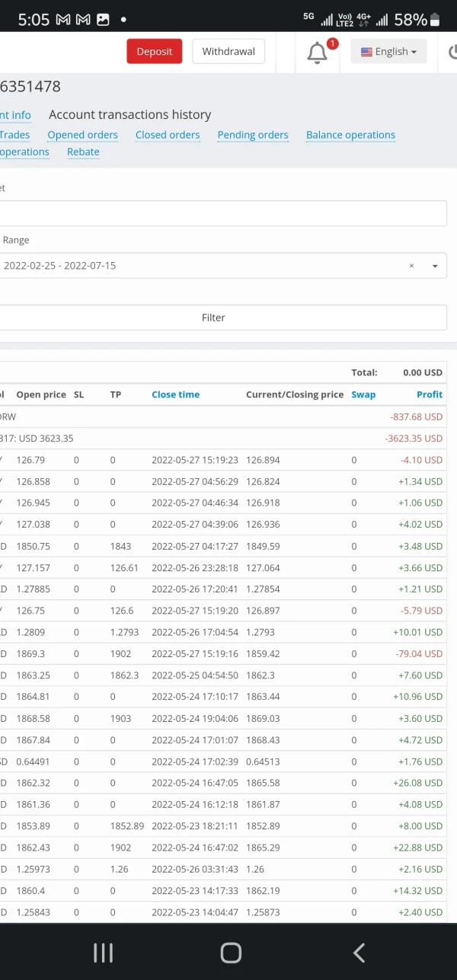Expand the date range dropdown arrow
The height and width of the screenshot is (980, 457).
(x=435, y=266)
